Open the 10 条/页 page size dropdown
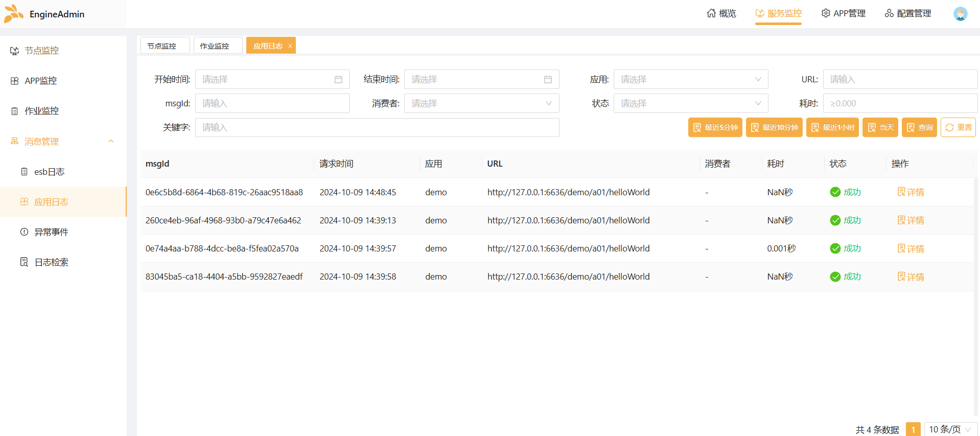 [x=950, y=429]
